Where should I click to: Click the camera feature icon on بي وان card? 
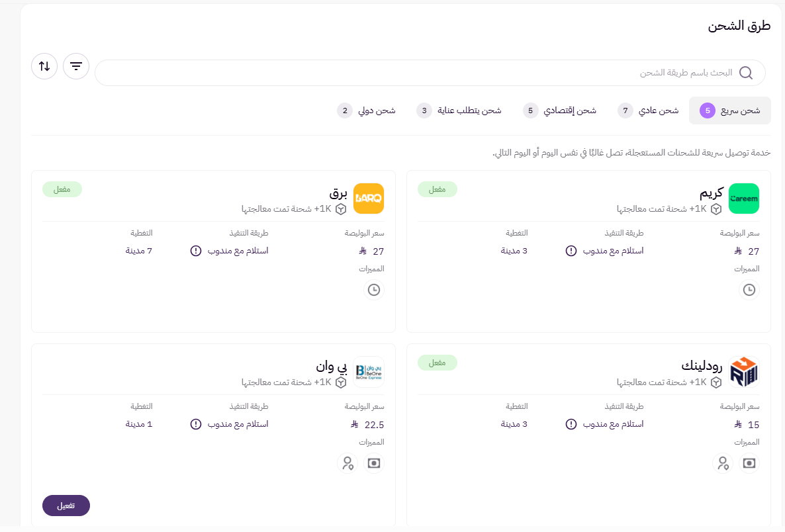click(374, 463)
